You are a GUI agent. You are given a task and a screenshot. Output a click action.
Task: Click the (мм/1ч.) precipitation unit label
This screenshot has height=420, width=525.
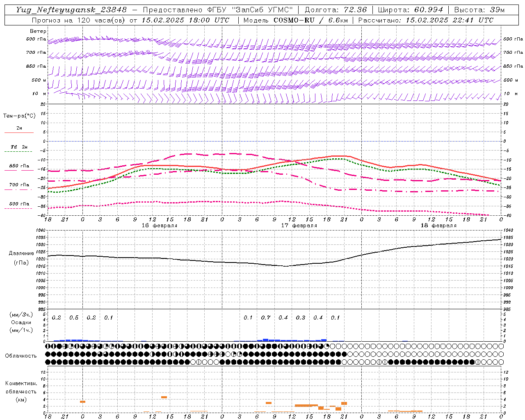coord(21,330)
